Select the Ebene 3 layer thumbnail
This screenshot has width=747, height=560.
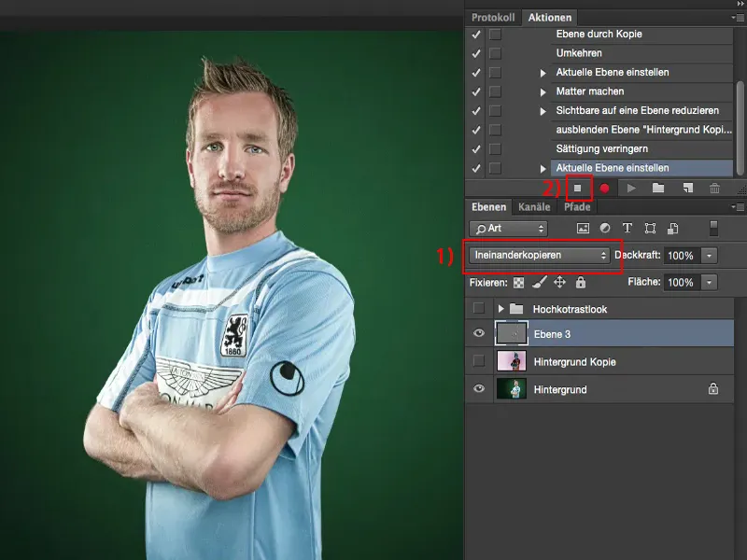click(512, 333)
